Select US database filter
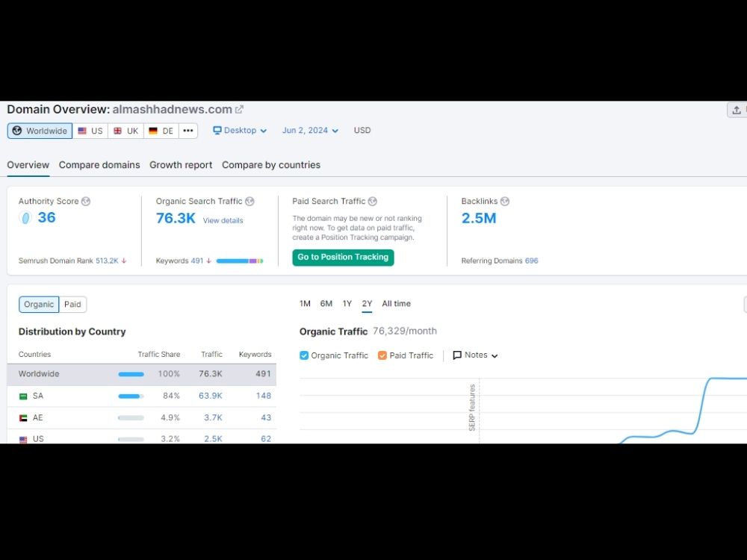 90,131
